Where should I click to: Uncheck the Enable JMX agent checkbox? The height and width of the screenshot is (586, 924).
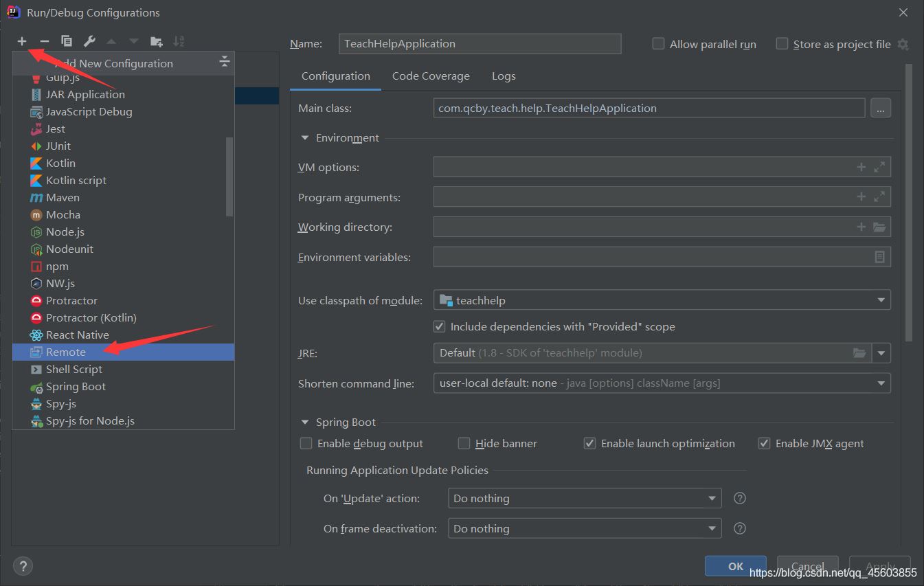point(764,444)
